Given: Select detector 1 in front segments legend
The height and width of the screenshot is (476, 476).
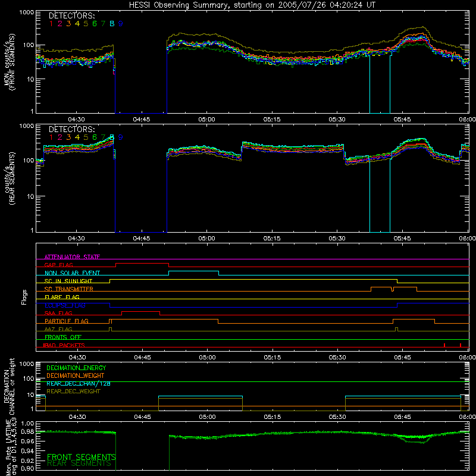Looking at the screenshot, I should (x=51, y=24).
